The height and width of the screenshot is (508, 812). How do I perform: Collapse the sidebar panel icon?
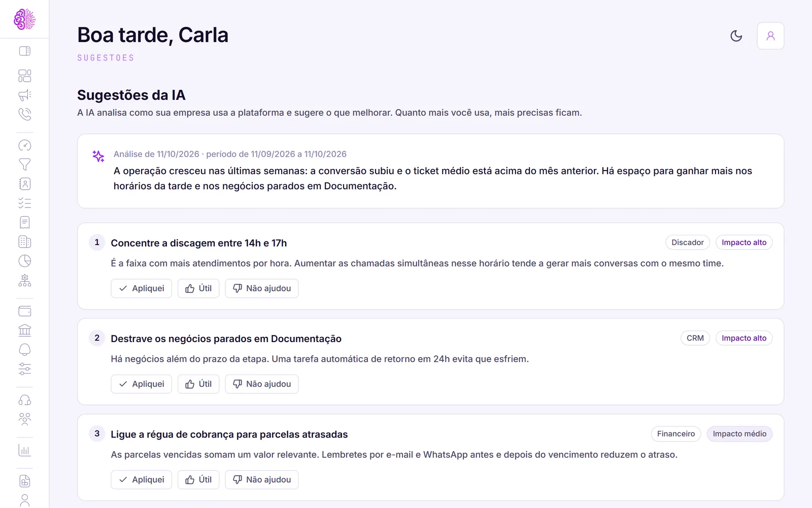coord(24,51)
